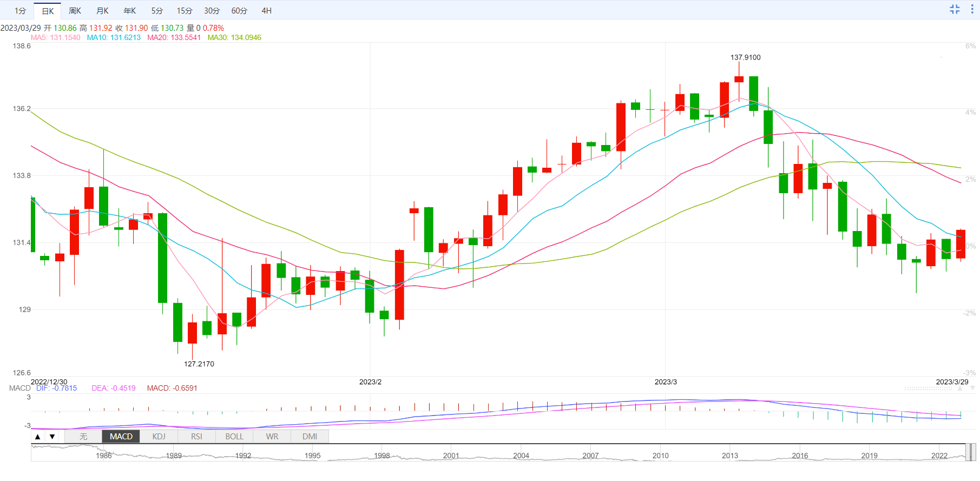Select the 月K monthly chart period

(102, 11)
